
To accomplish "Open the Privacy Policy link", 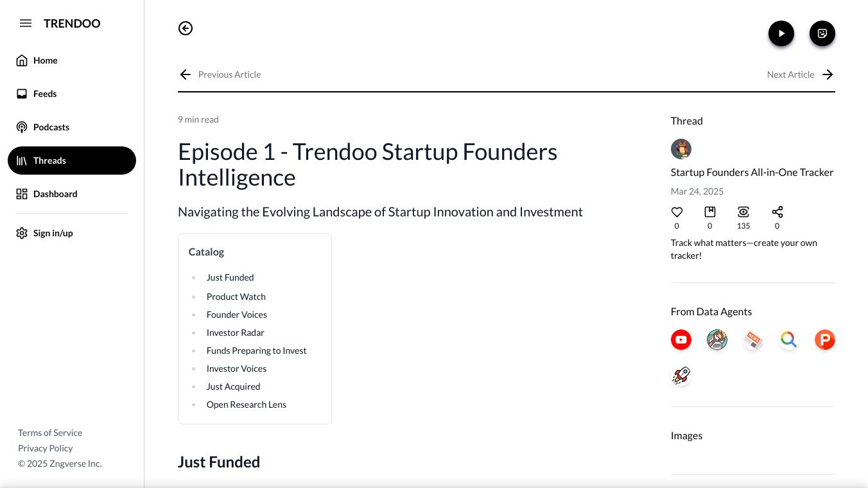I will [x=45, y=448].
